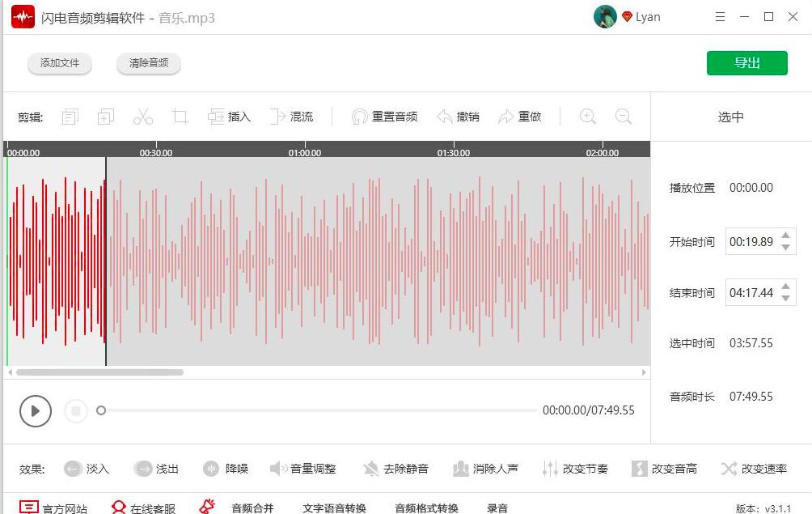Viewport: 812px width, 514px height.
Task: Click the 选中 panel header
Action: tap(730, 117)
